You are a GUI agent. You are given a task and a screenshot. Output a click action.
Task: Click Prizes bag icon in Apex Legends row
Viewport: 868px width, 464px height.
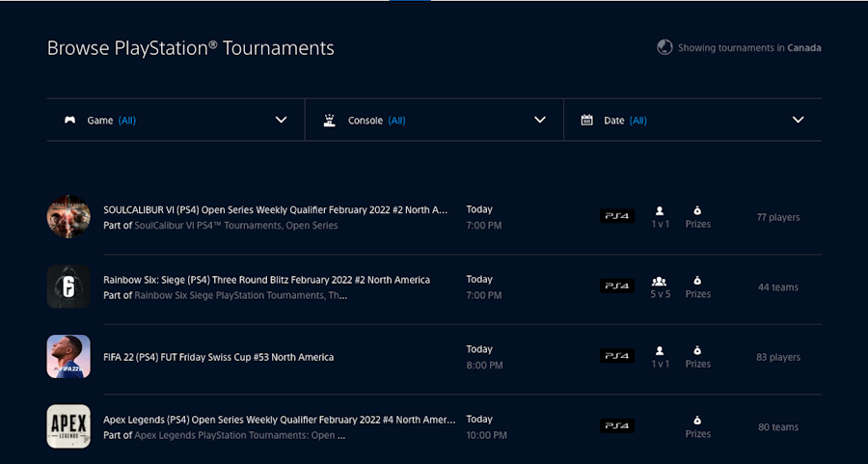pos(697,421)
